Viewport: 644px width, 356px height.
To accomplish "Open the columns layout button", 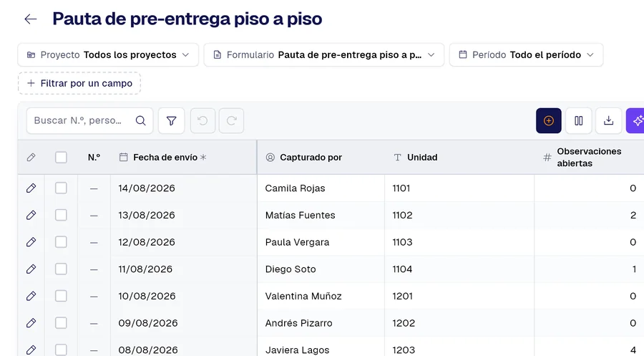I will click(578, 121).
